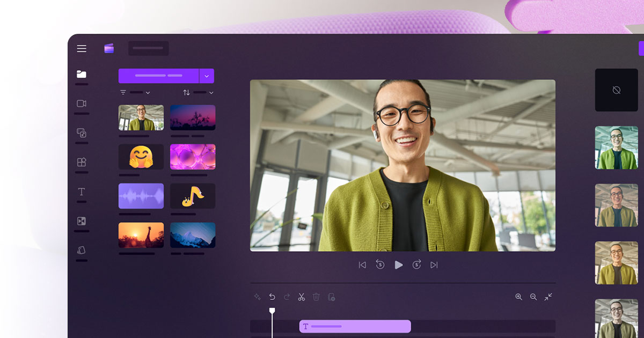Open the Music & sound effects panel

pyautogui.click(x=81, y=133)
